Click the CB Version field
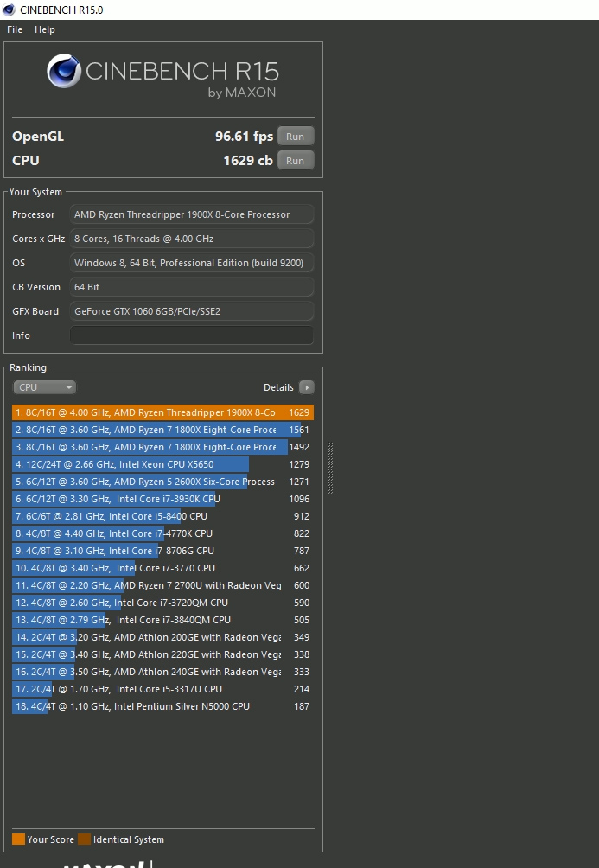599x868 pixels. coord(192,287)
